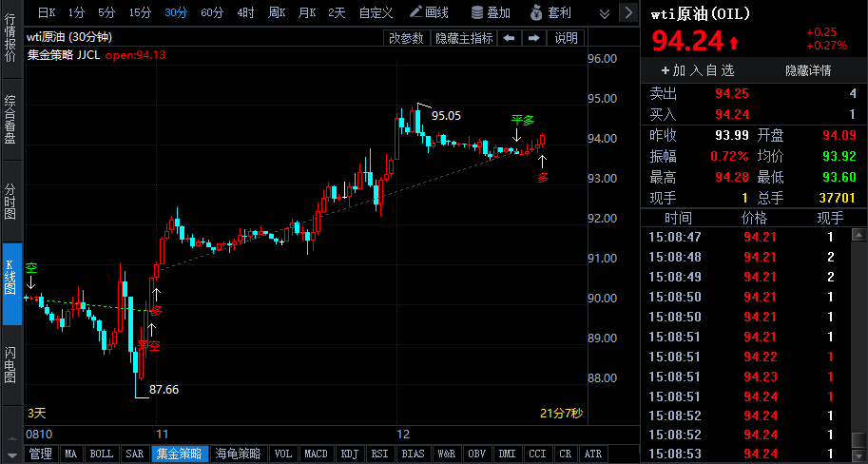Select the SAR indicator

(134, 454)
